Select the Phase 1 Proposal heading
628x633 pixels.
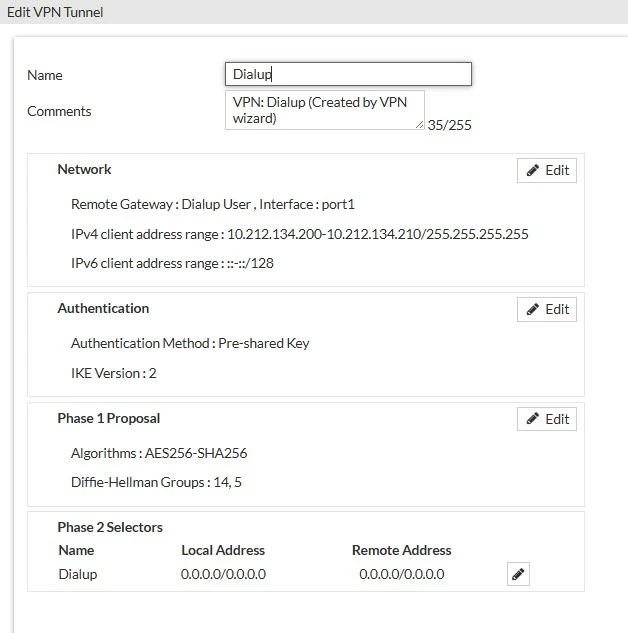pos(109,418)
